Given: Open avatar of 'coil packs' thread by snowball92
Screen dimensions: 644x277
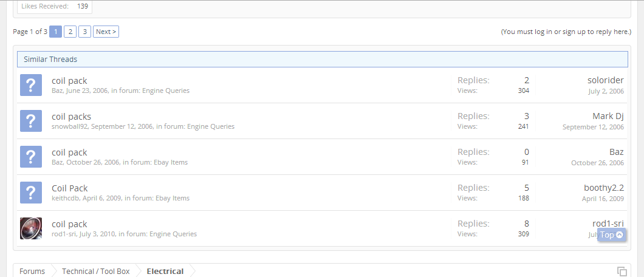Looking at the screenshot, I should pyautogui.click(x=31, y=121).
